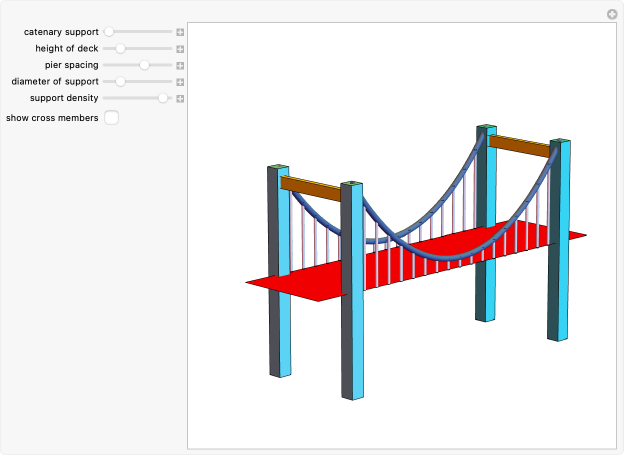Expand the catenary support slider controls
The image size is (624, 456).
(180, 32)
